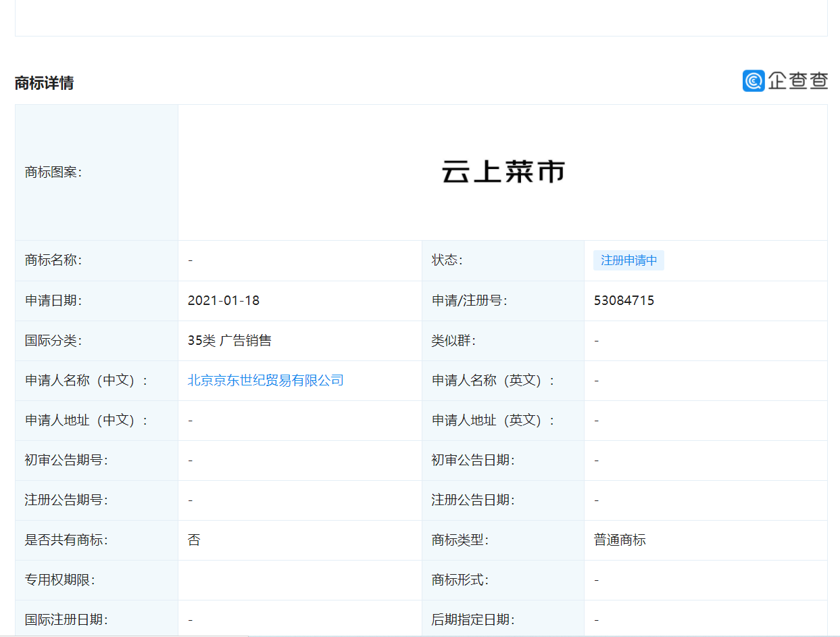Click the 类似群 label
840x637 pixels.
click(x=453, y=341)
